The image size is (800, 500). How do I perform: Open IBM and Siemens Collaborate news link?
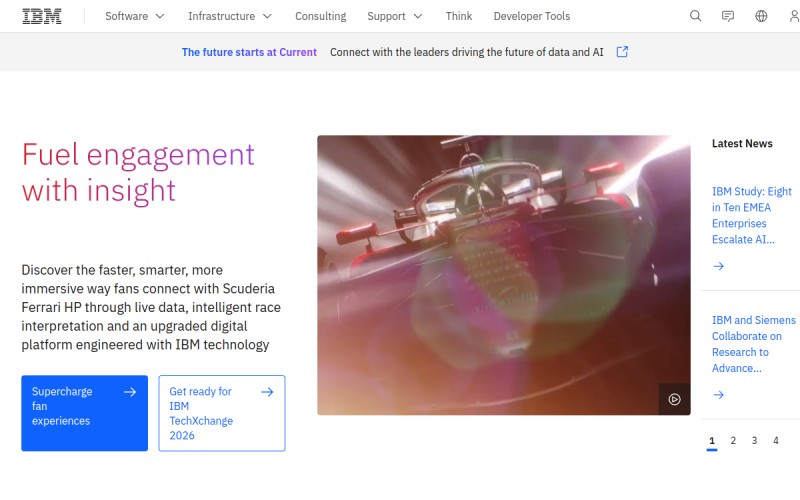point(754,344)
